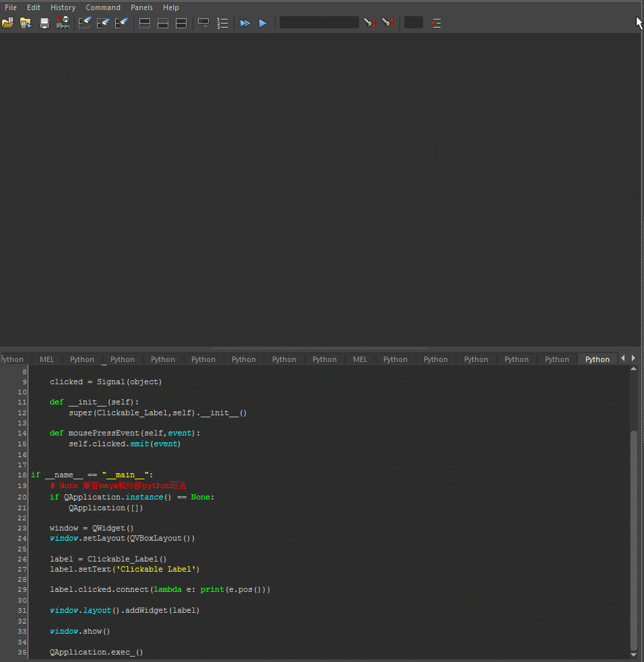Click Save Script to Shelf icon
This screenshot has width=644, height=662.
[x=63, y=23]
